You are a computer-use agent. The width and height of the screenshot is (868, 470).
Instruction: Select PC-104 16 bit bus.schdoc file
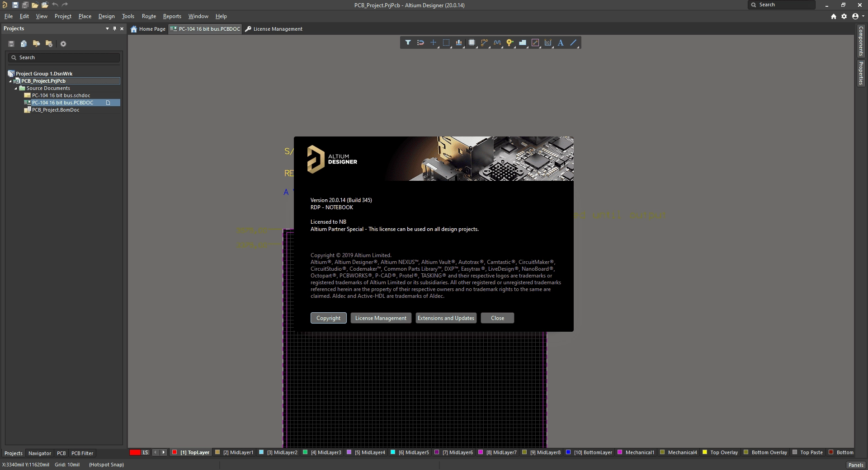pyautogui.click(x=61, y=95)
